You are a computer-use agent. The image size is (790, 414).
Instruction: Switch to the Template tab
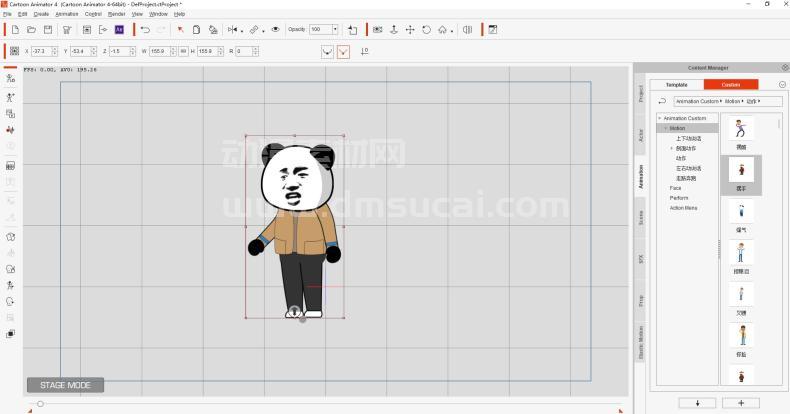(x=677, y=85)
